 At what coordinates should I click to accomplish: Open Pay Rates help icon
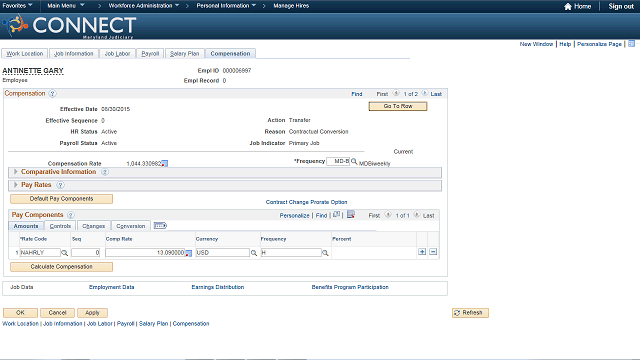pyautogui.click(x=60, y=185)
